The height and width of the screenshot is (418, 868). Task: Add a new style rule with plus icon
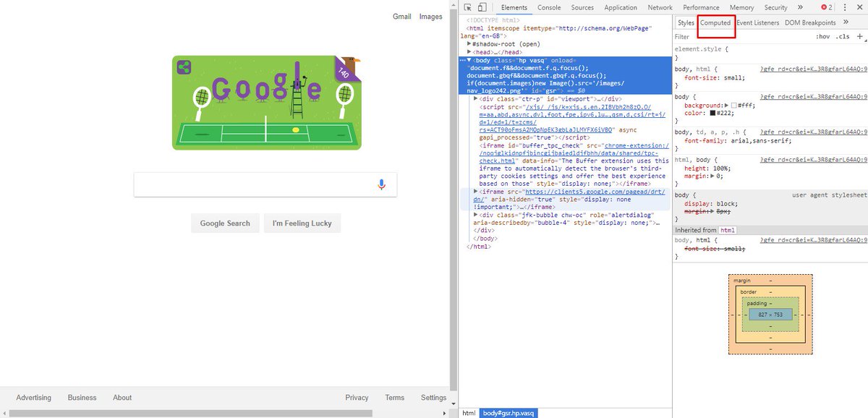(861, 36)
